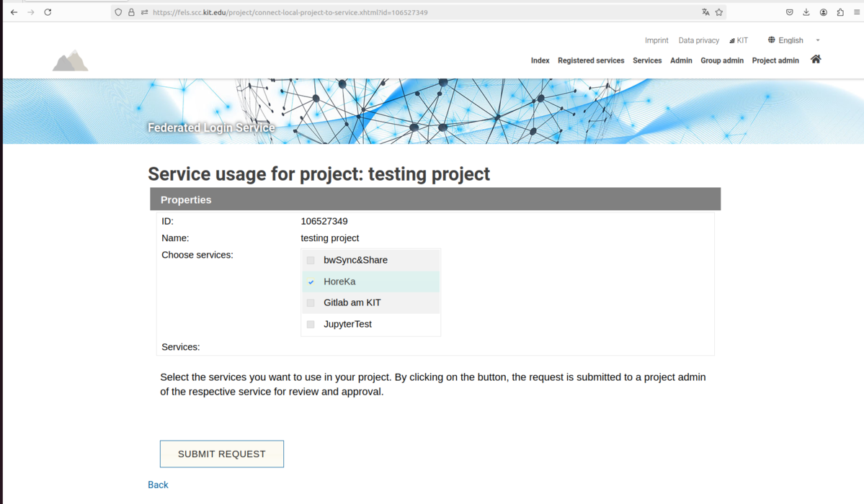This screenshot has height=504, width=864.
Task: Click the Submit Request button
Action: point(222,454)
